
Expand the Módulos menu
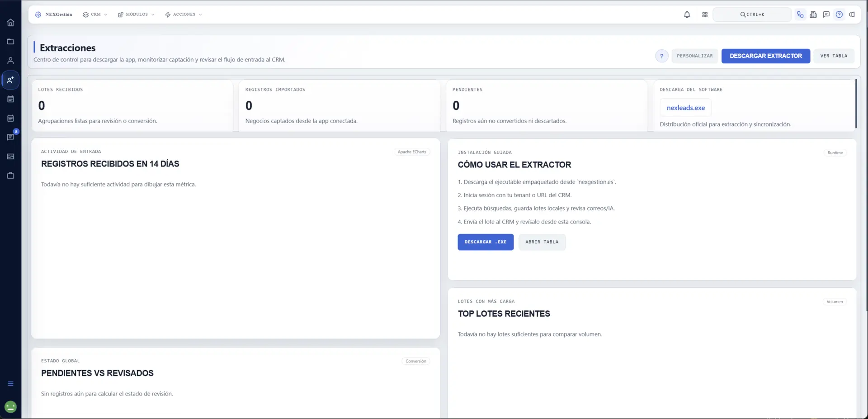[136, 14]
